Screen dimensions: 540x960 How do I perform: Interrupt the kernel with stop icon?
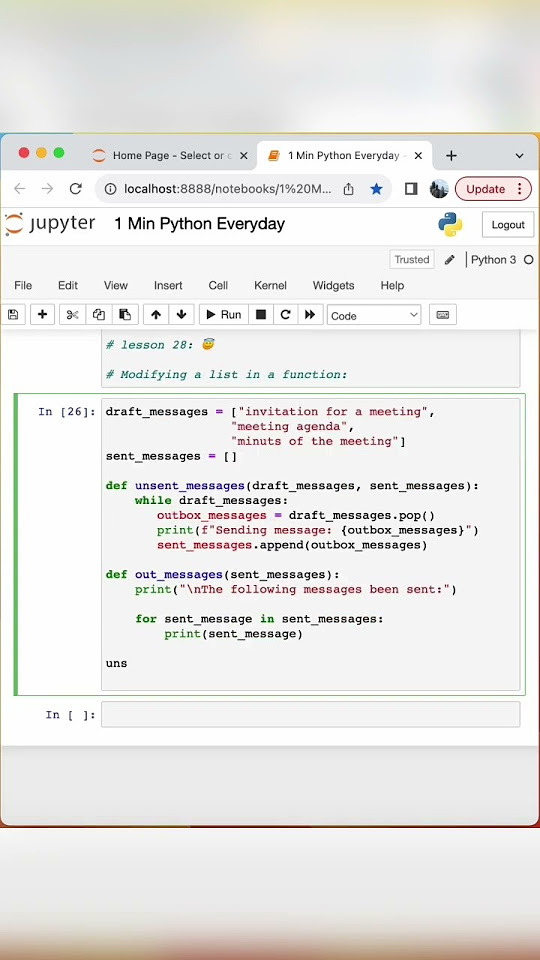tap(261, 315)
